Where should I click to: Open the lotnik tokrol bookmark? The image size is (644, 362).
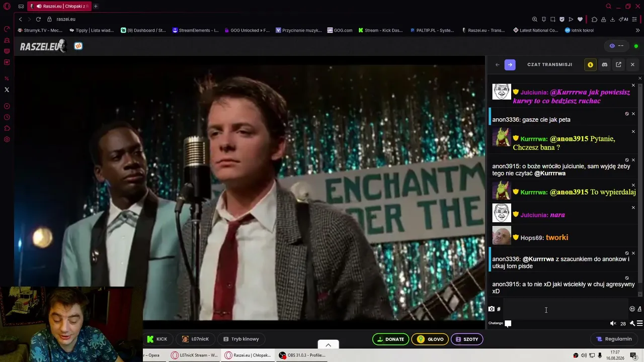click(x=579, y=30)
